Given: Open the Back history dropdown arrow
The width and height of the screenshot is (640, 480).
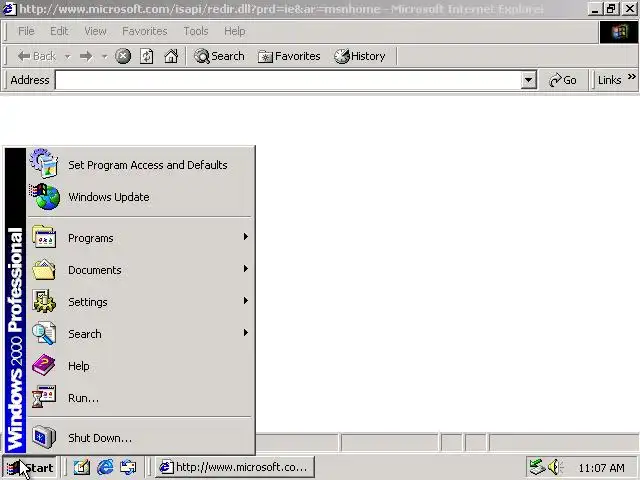Looking at the screenshot, I should pyautogui.click(x=67, y=56).
